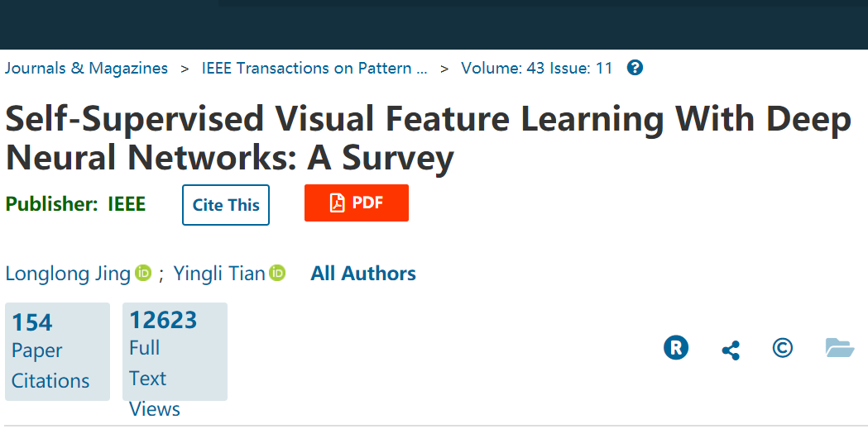Screen dimensions: 868x448
Task: Click the rights and permissions R icon
Action: click(676, 348)
